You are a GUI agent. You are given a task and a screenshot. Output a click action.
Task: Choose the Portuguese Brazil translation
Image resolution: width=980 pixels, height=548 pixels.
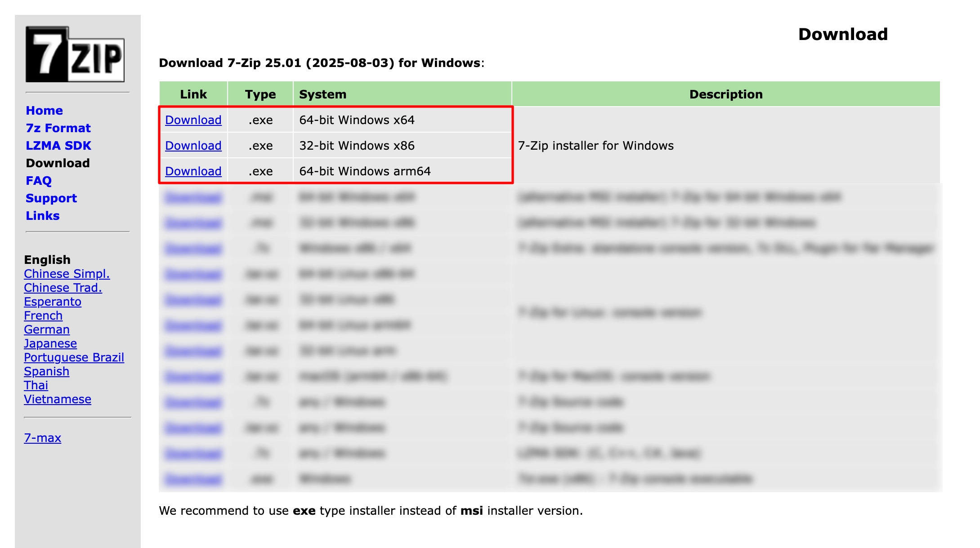pyautogui.click(x=74, y=357)
